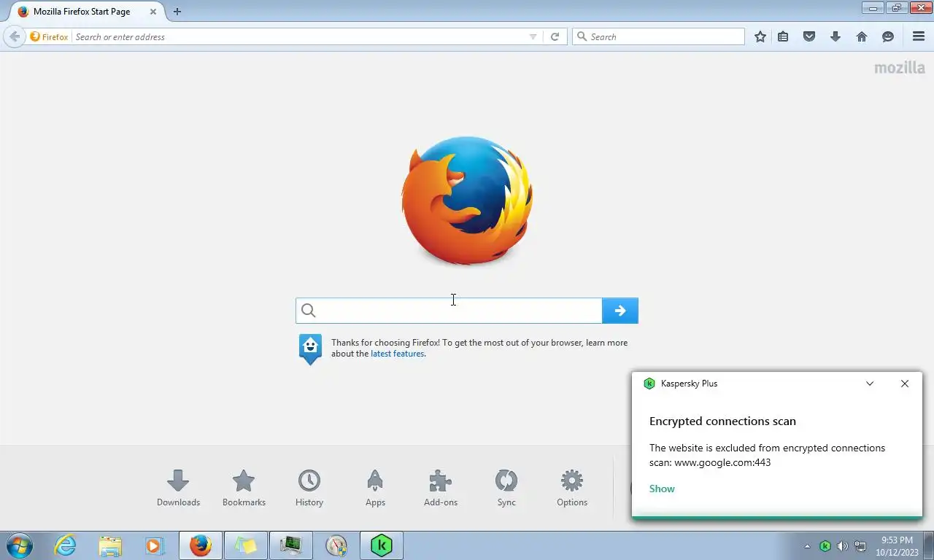Open a new tab with plus button
The image size is (934, 560).
[x=177, y=12]
